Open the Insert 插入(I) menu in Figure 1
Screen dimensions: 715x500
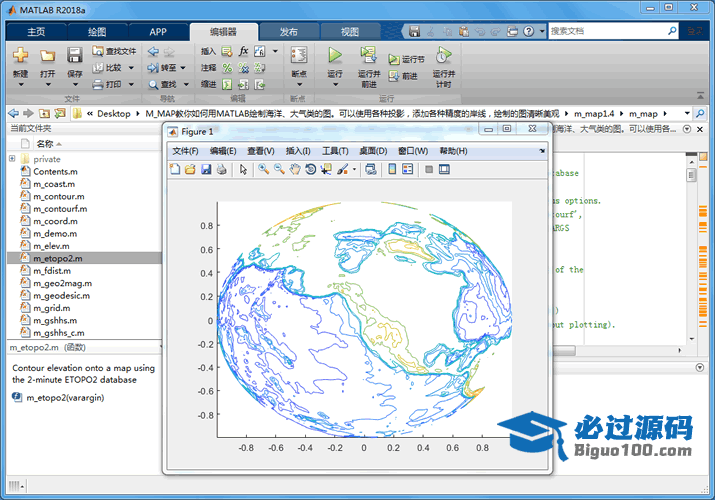click(x=298, y=151)
